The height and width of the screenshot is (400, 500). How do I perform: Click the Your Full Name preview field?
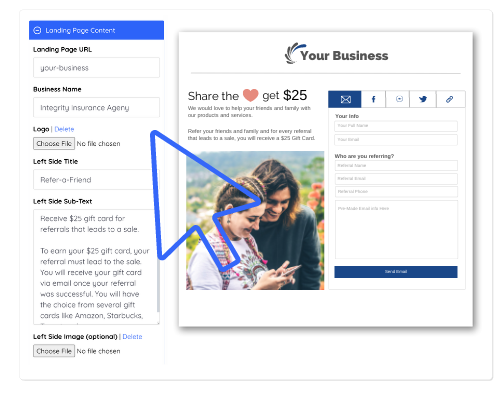pyautogui.click(x=396, y=126)
